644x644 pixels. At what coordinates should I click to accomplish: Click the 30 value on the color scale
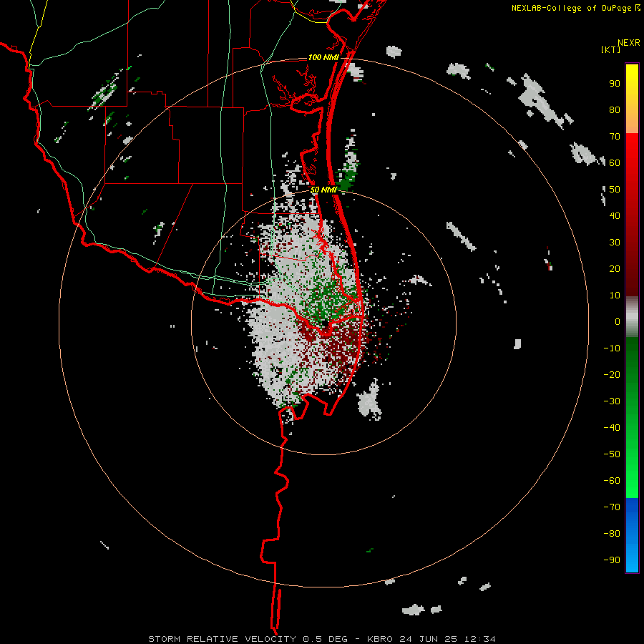click(x=615, y=243)
